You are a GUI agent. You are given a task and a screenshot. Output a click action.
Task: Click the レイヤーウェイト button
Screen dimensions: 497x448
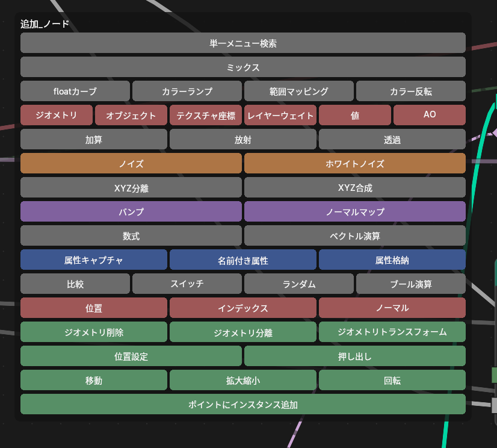[280, 115]
